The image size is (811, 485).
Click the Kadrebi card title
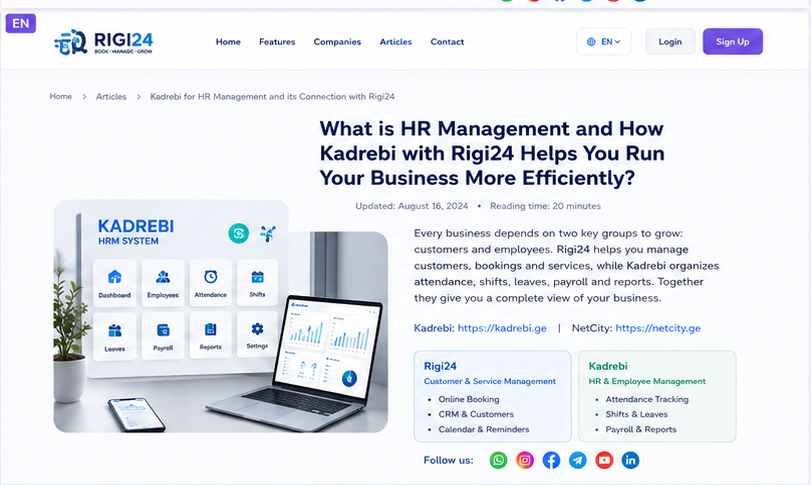pos(608,366)
